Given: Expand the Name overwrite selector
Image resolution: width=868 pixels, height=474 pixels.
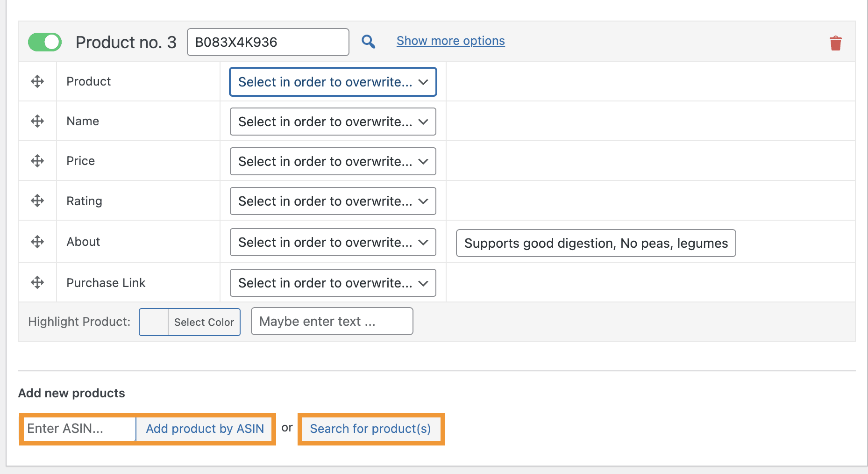Looking at the screenshot, I should coord(332,122).
